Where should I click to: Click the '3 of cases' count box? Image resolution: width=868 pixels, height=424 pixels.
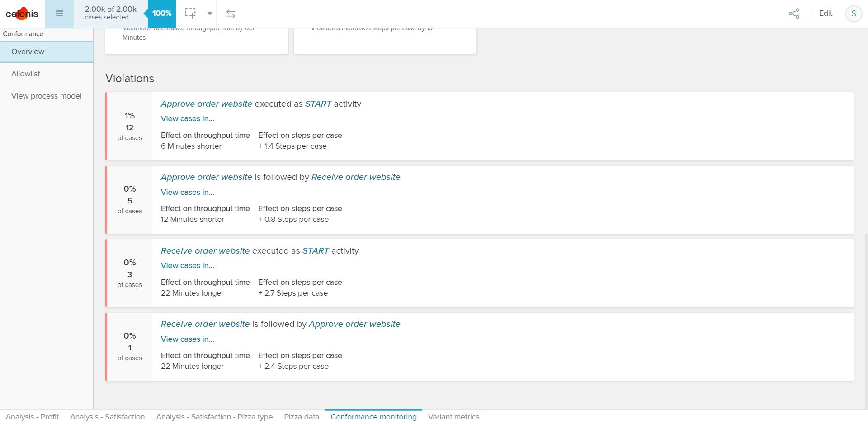tap(130, 273)
